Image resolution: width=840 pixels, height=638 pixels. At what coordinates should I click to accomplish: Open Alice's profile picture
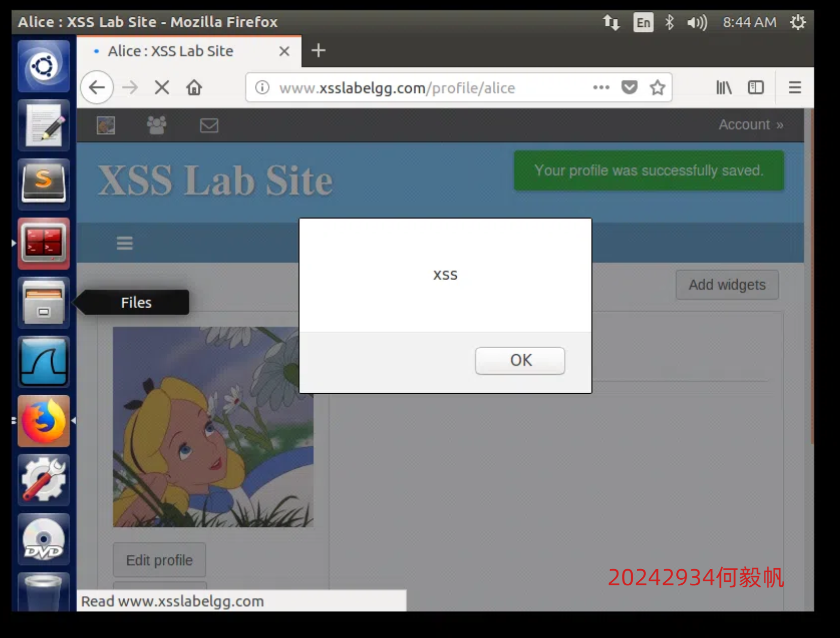pyautogui.click(x=213, y=427)
